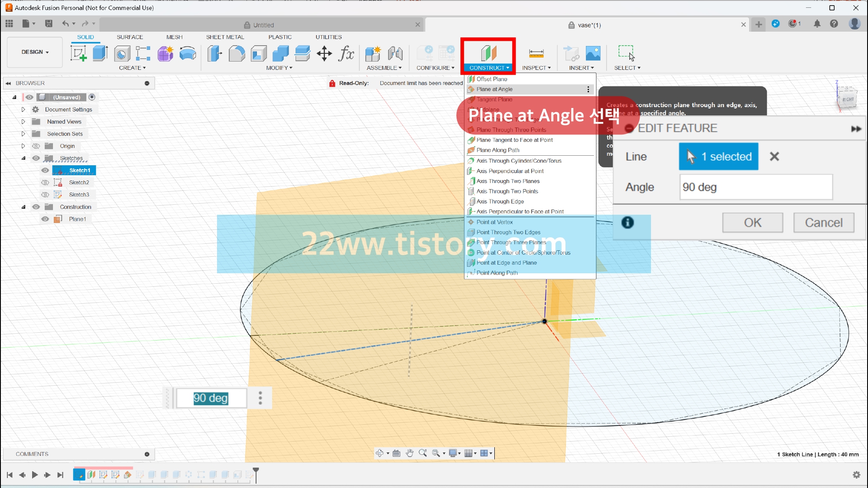Image resolution: width=868 pixels, height=488 pixels.
Task: Expand the Document Settings node
Action: 23,110
